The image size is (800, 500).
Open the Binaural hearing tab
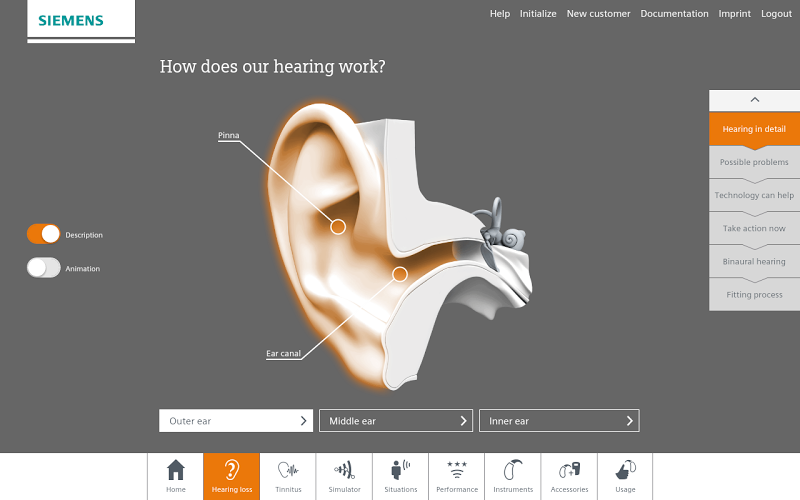point(755,262)
